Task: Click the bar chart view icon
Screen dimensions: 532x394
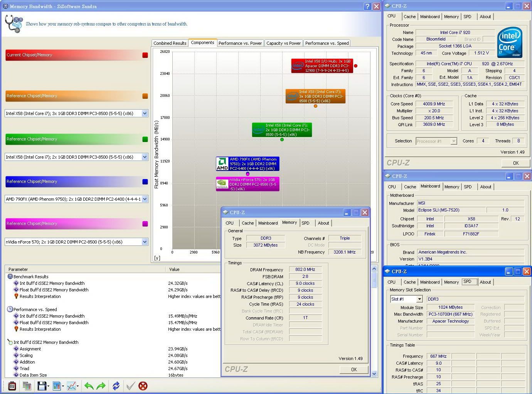Action: coord(57,386)
